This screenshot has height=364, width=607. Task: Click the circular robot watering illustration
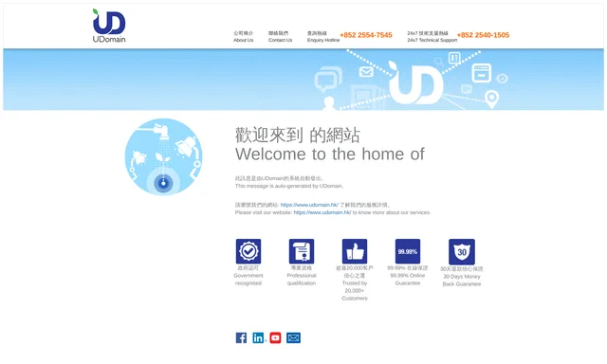tap(163, 156)
